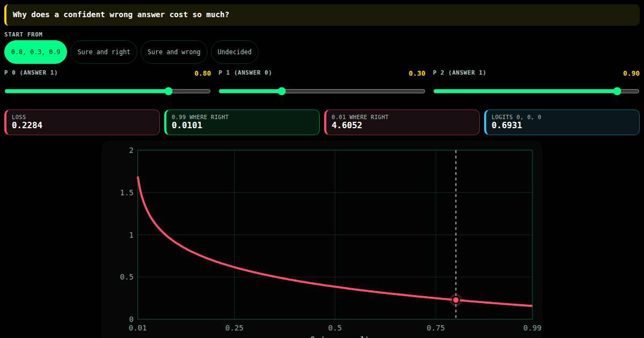Click the x-axis tick label 0.25
Viewport: 644px width, 338px height.
pyautogui.click(x=234, y=328)
